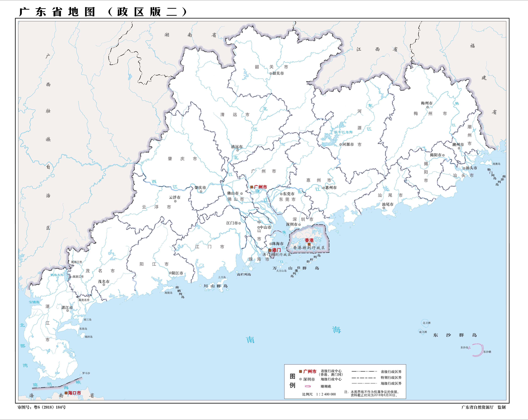
Task: Click the legend's provincial capital square symbol
Action: 300,372
